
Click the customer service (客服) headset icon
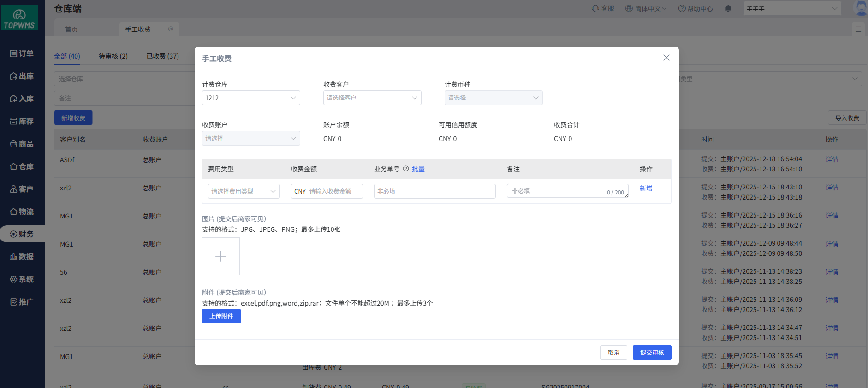595,8
